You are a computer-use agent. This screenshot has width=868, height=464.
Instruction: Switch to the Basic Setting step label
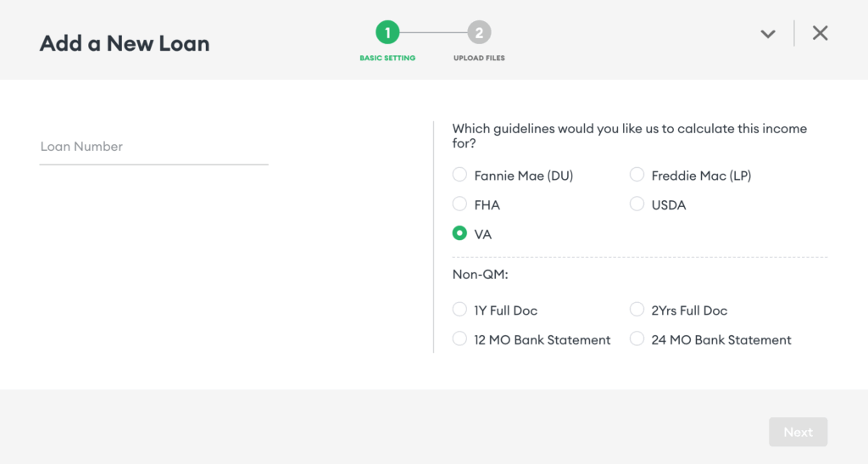click(387, 59)
